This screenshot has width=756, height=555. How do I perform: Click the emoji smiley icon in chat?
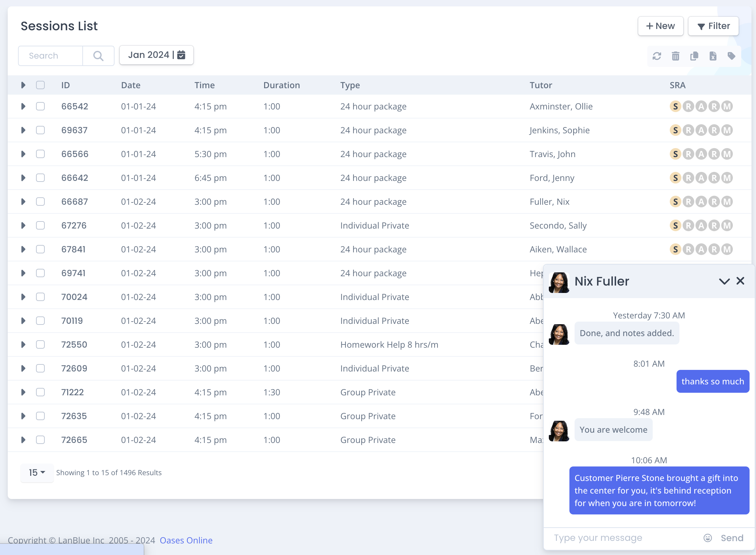(707, 538)
